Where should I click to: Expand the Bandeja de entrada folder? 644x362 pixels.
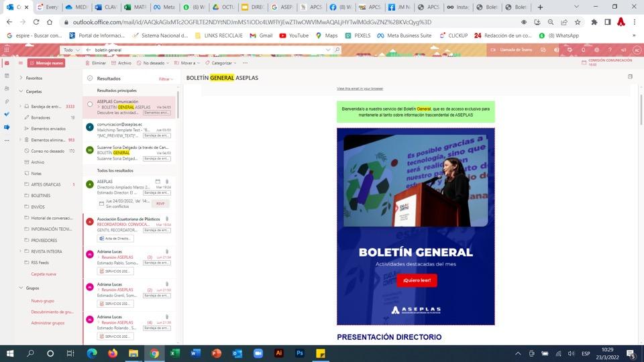click(x=20, y=107)
